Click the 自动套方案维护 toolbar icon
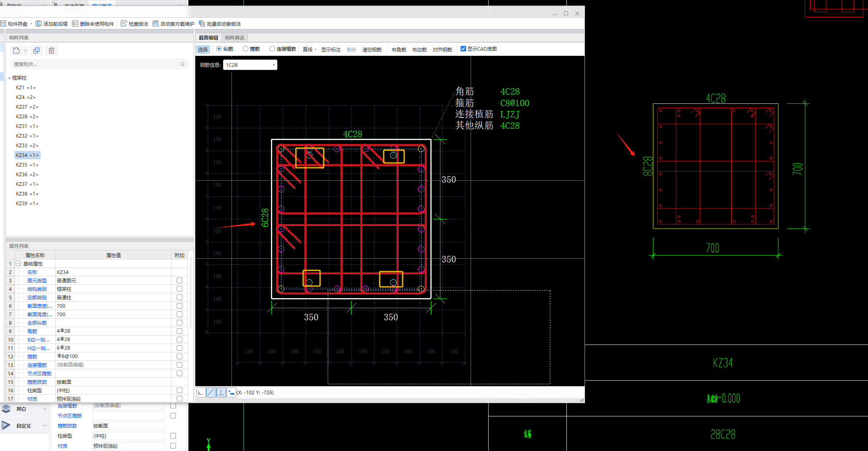The height and width of the screenshot is (451, 868). [156, 24]
